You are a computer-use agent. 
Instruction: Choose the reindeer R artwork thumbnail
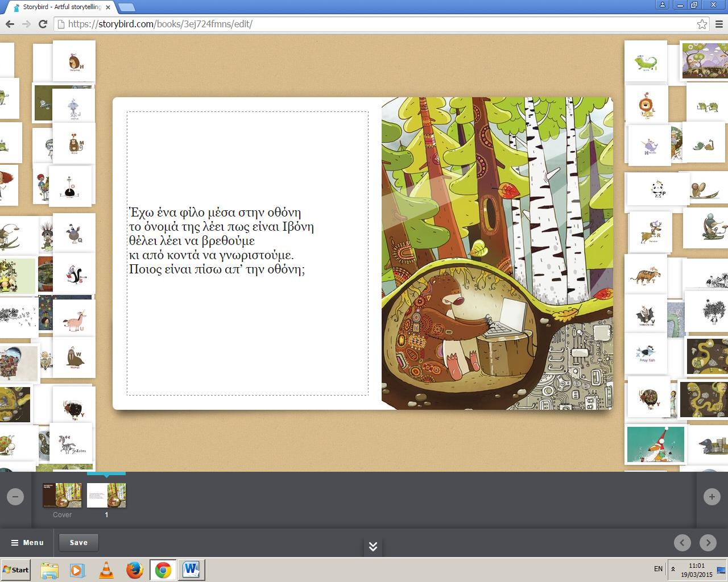pos(650,232)
